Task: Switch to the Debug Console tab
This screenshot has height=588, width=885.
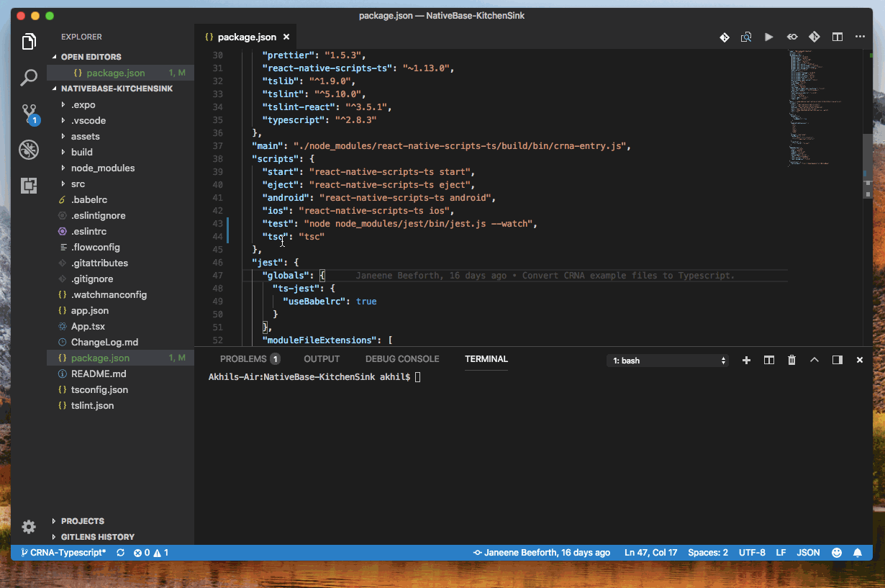Action: 402,359
